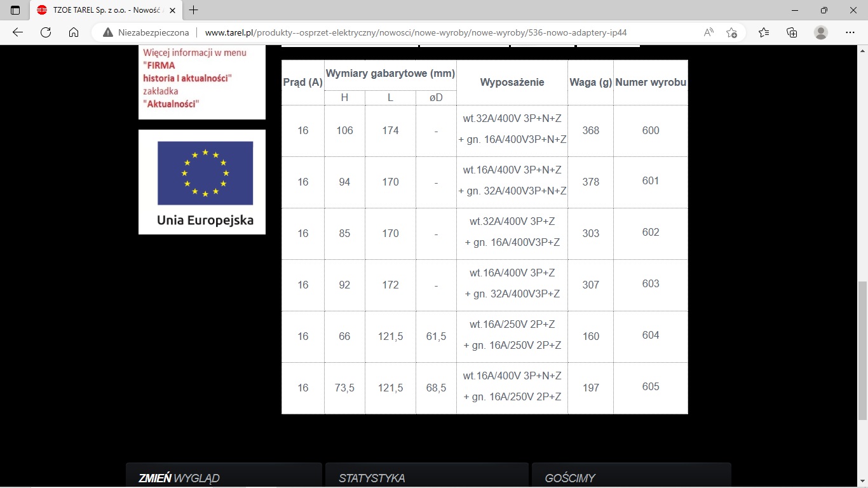Open the Collections icon

pyautogui.click(x=792, y=32)
